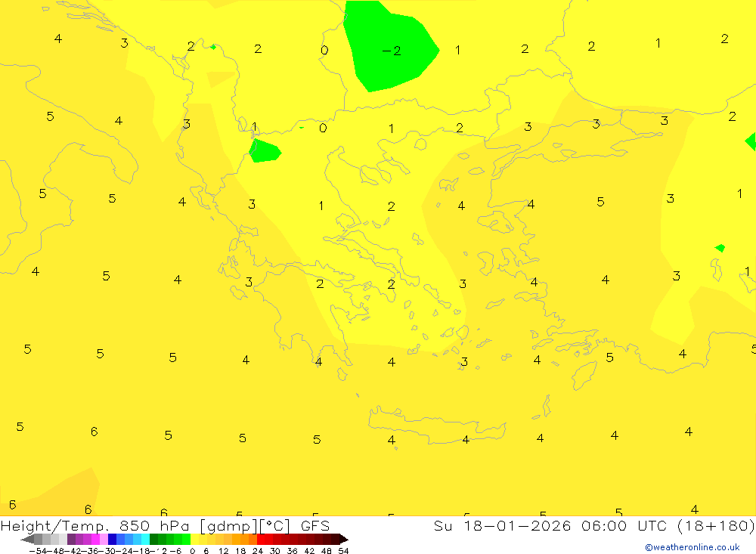Click the -54 label on the color legend

coord(38,551)
